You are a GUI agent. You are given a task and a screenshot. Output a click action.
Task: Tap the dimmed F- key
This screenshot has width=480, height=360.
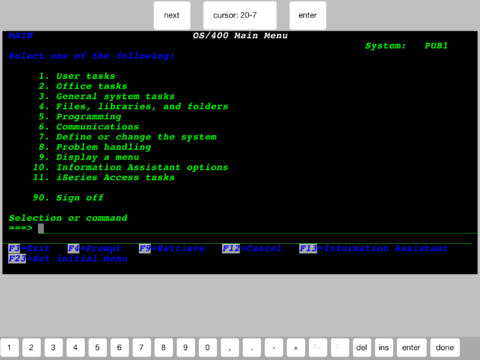340,348
